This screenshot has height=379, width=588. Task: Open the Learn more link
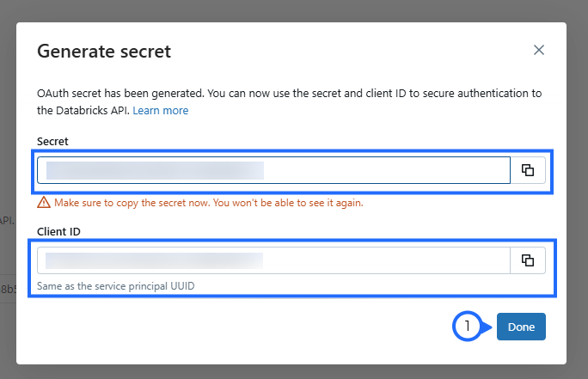(161, 111)
